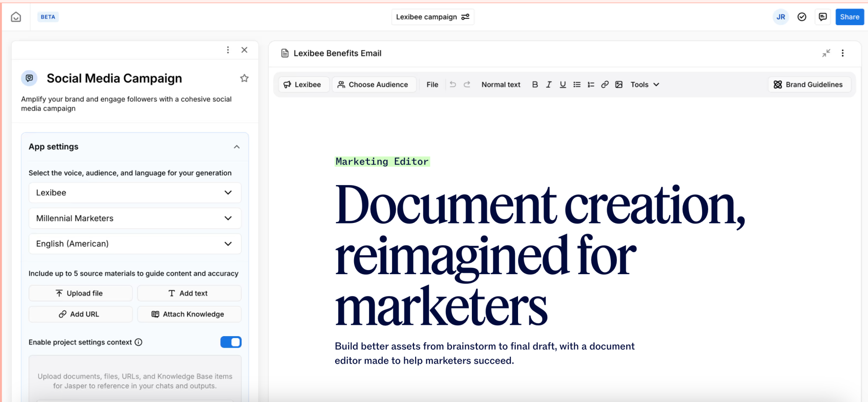Open the Tools menu
The width and height of the screenshot is (868, 402).
(x=645, y=85)
